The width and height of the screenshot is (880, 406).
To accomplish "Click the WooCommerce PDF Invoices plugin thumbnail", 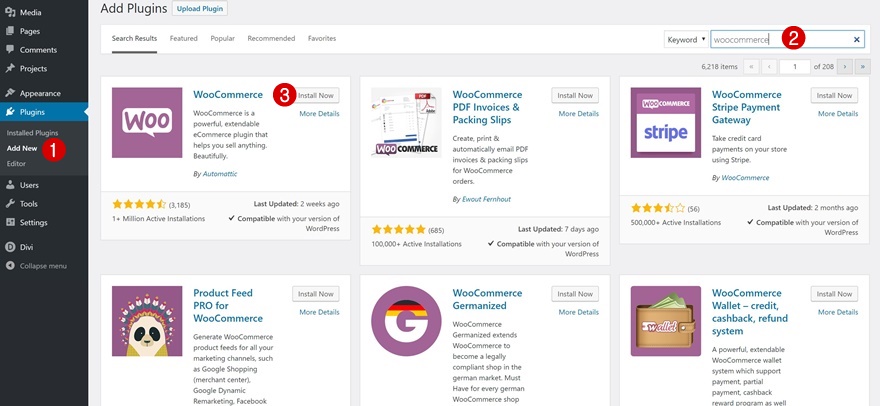I will (406, 123).
